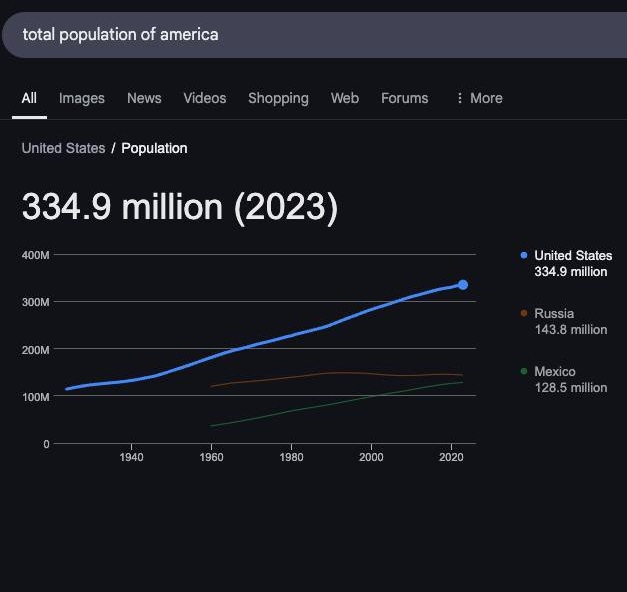The width and height of the screenshot is (627, 592).
Task: Select the All search tab
Action: tap(29, 98)
